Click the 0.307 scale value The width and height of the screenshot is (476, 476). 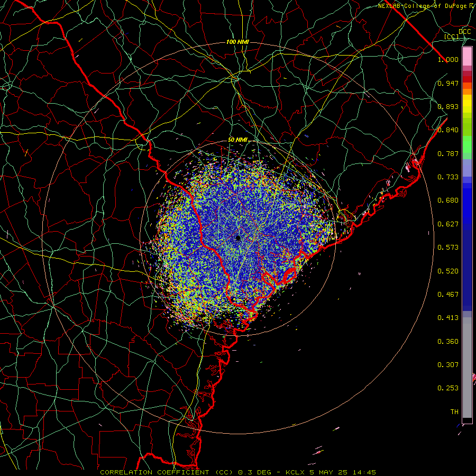[448, 364]
